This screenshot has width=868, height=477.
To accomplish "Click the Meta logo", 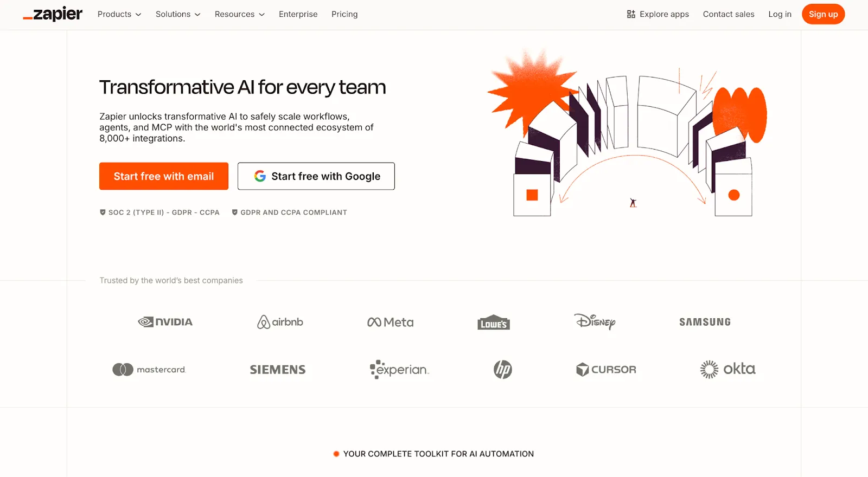I will (391, 323).
